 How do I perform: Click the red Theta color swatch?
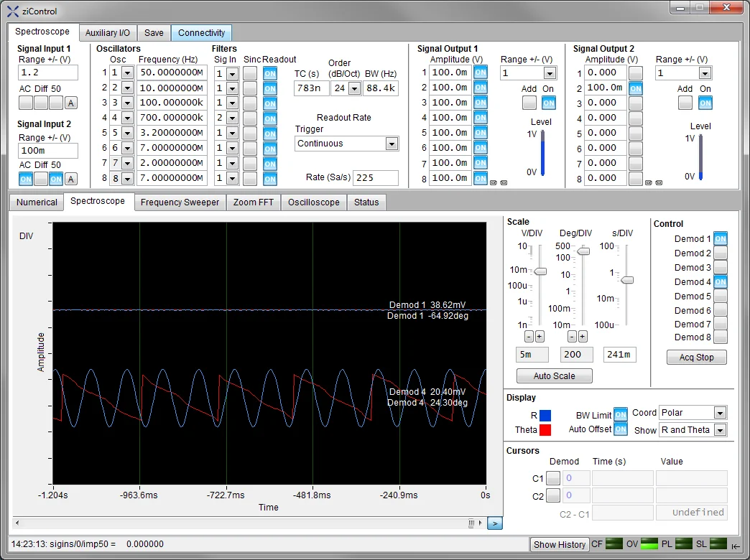(545, 430)
